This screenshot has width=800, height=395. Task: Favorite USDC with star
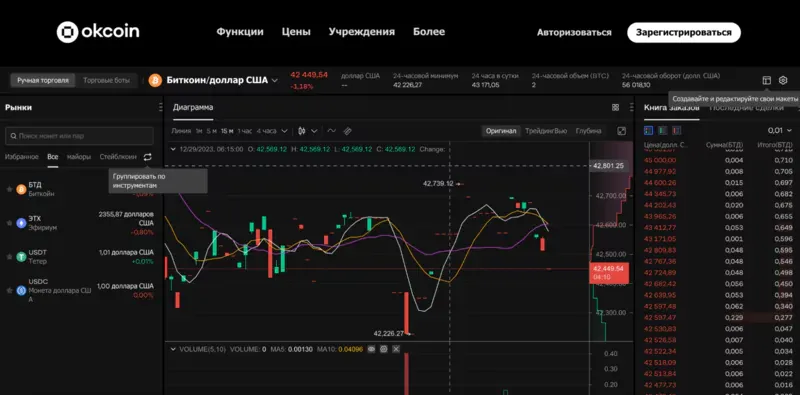9,290
